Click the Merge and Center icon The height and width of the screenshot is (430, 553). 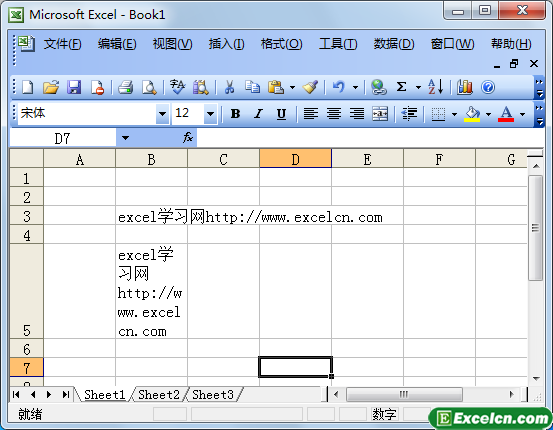(380, 114)
